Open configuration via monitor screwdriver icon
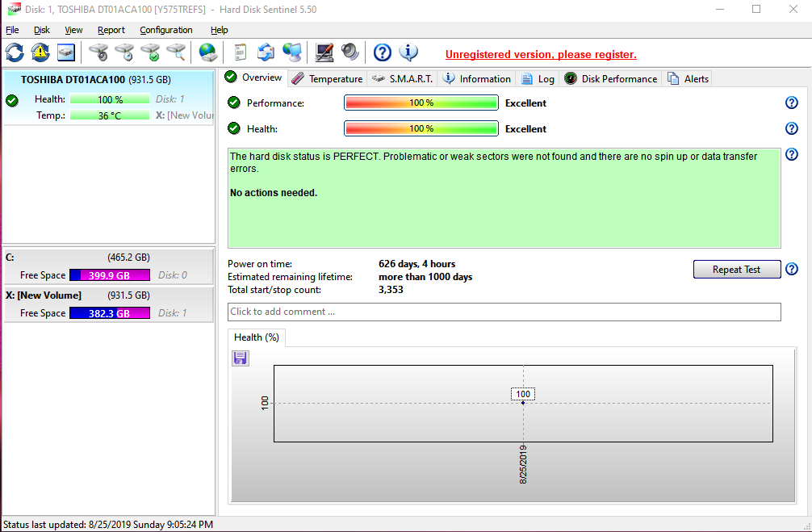This screenshot has width=812, height=532. point(324,52)
